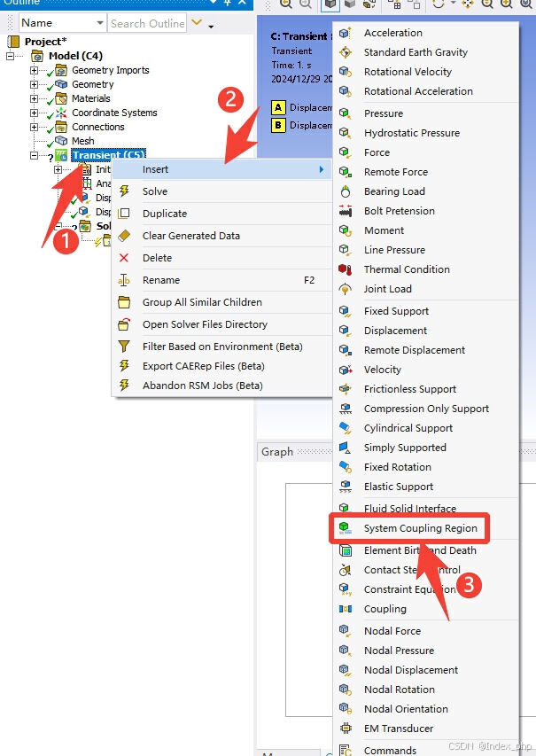Click the Graph panel header

[x=277, y=452]
